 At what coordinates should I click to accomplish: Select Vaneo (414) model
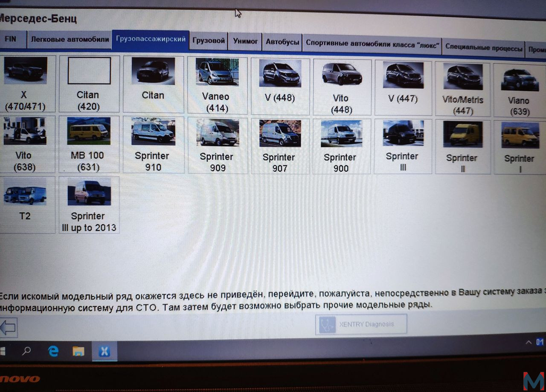tap(218, 86)
